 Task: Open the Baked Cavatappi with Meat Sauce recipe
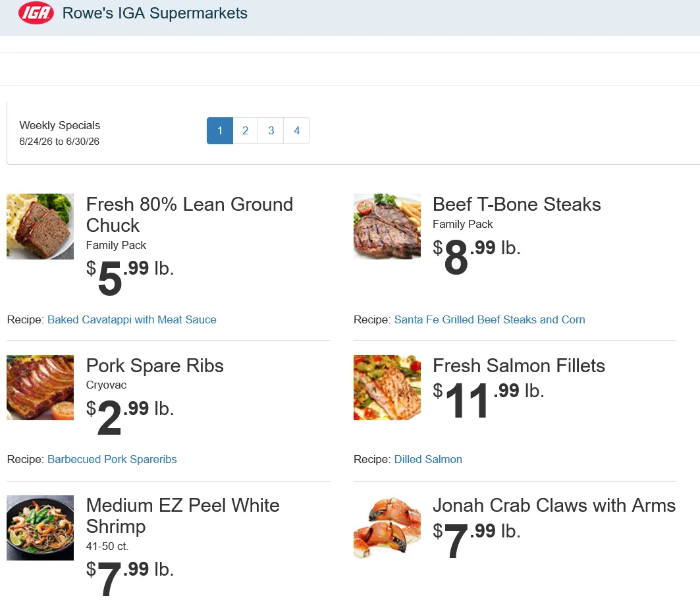tap(132, 319)
